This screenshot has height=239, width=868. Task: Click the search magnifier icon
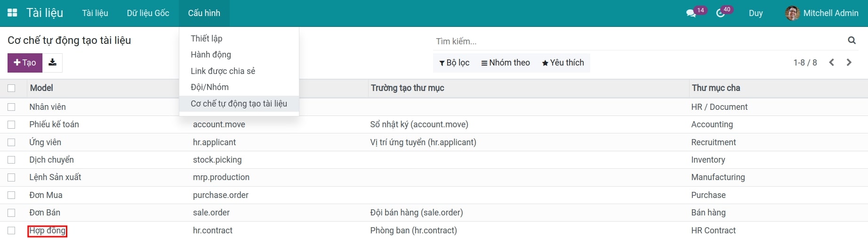[x=852, y=41]
